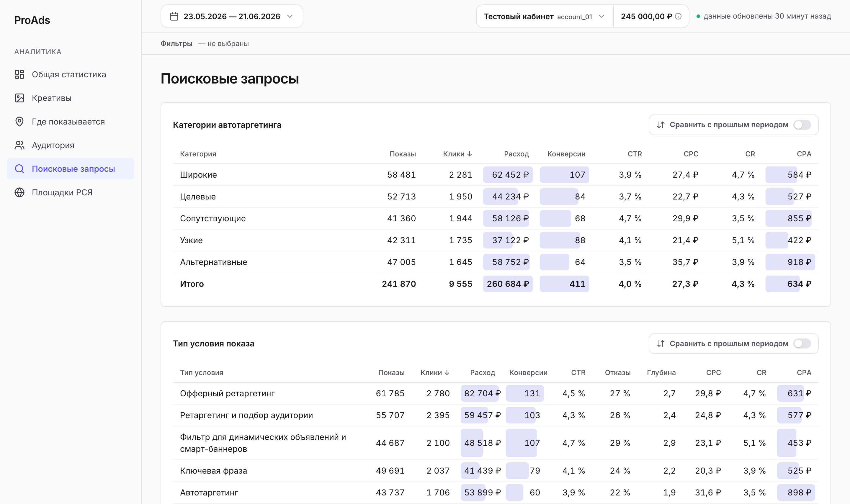The height and width of the screenshot is (504, 850).
Task: Click the Целевые category row
Action: pyautogui.click(x=496, y=197)
